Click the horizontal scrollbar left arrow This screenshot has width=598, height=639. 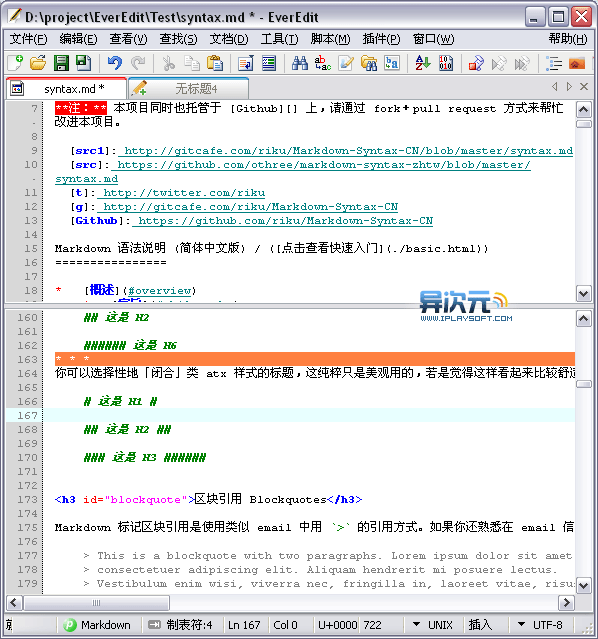tap(14, 603)
